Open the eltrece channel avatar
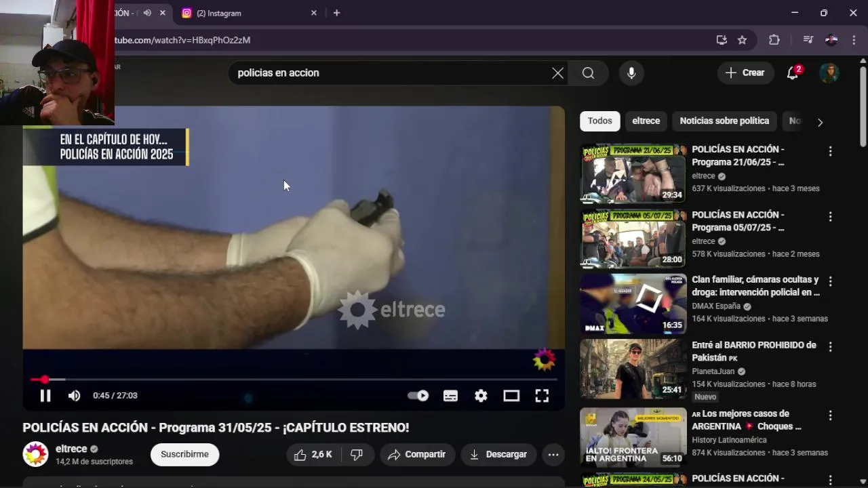Screen dimensions: 868x488 [35, 454]
